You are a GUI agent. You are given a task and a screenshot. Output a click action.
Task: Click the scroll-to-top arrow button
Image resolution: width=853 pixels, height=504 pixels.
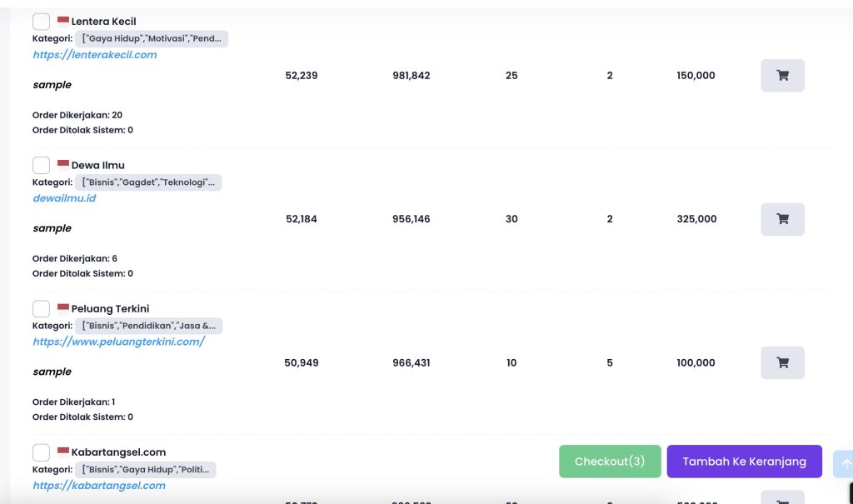[845, 463]
